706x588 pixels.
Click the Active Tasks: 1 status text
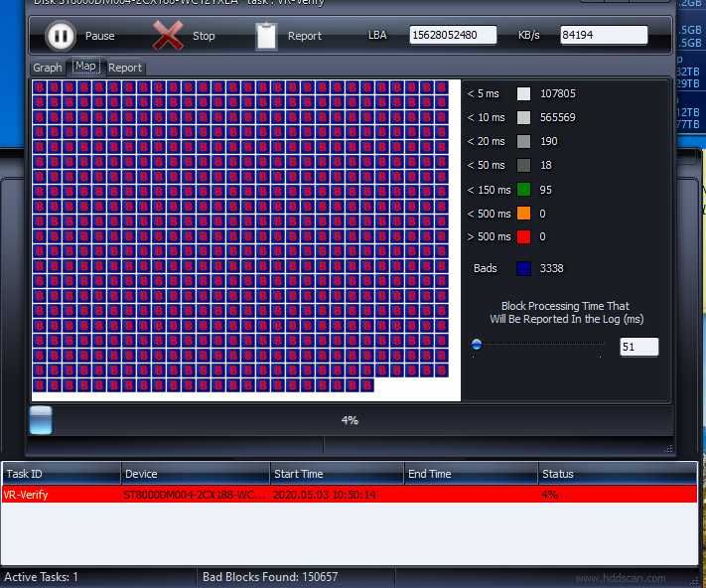click(x=41, y=577)
